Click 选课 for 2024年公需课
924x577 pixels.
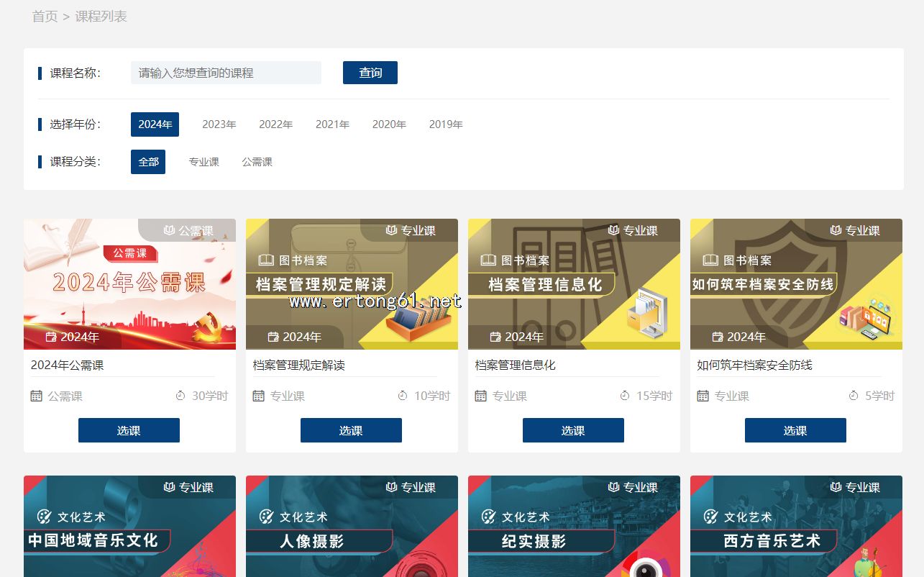pos(129,430)
